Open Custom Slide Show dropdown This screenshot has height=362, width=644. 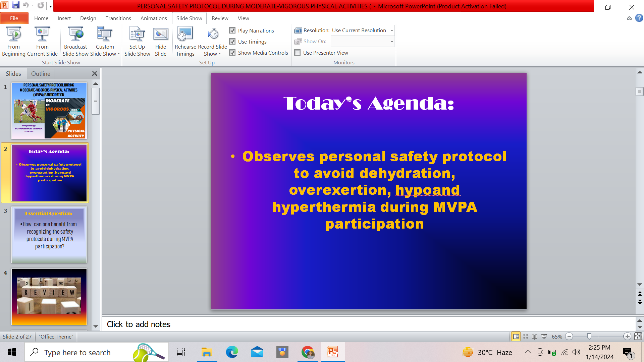(105, 50)
